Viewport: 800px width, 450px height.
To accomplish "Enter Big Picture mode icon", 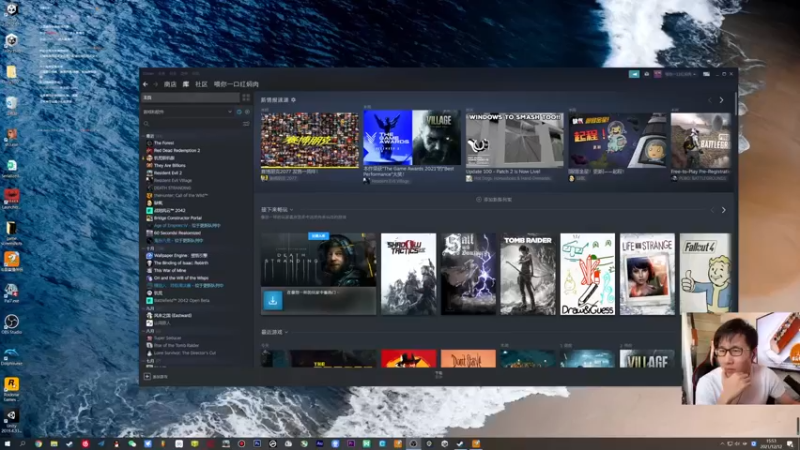I will coord(706,74).
